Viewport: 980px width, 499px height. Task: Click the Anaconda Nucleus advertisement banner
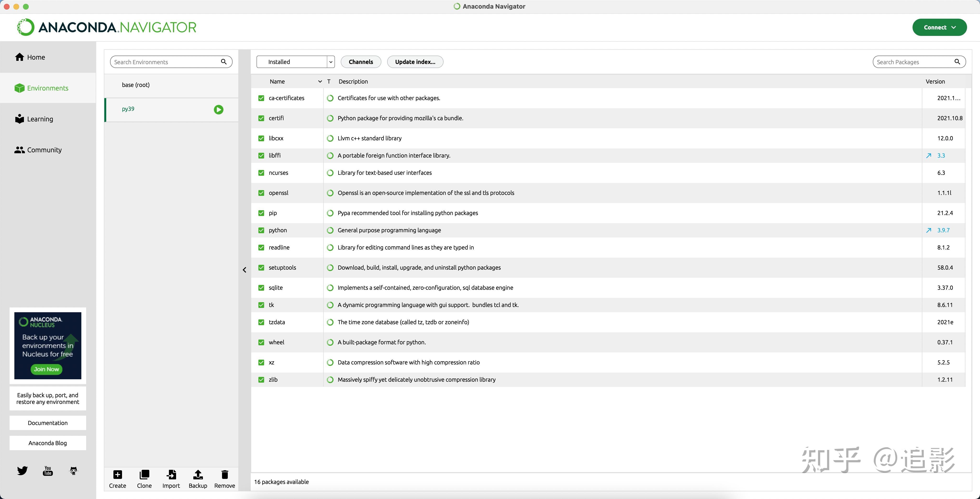tap(48, 345)
